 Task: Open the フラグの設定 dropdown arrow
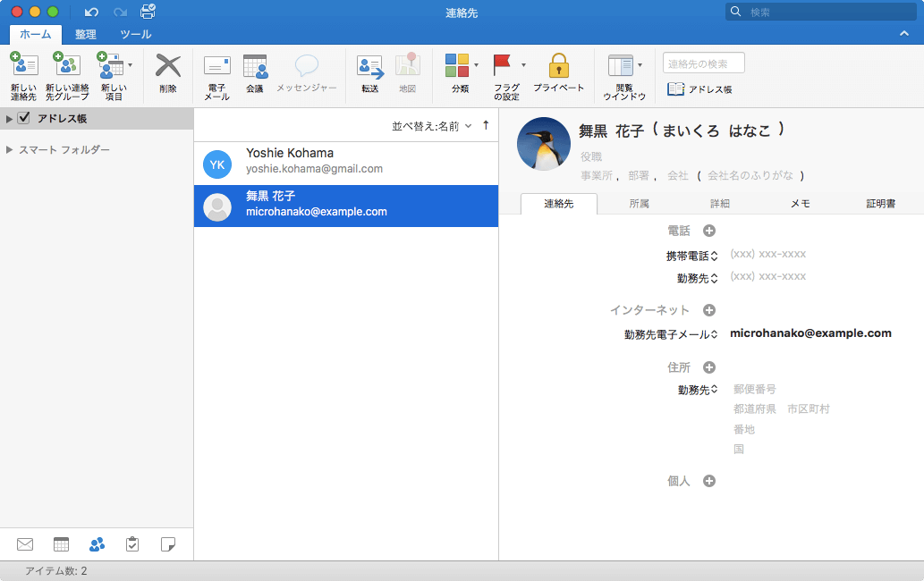(x=523, y=64)
